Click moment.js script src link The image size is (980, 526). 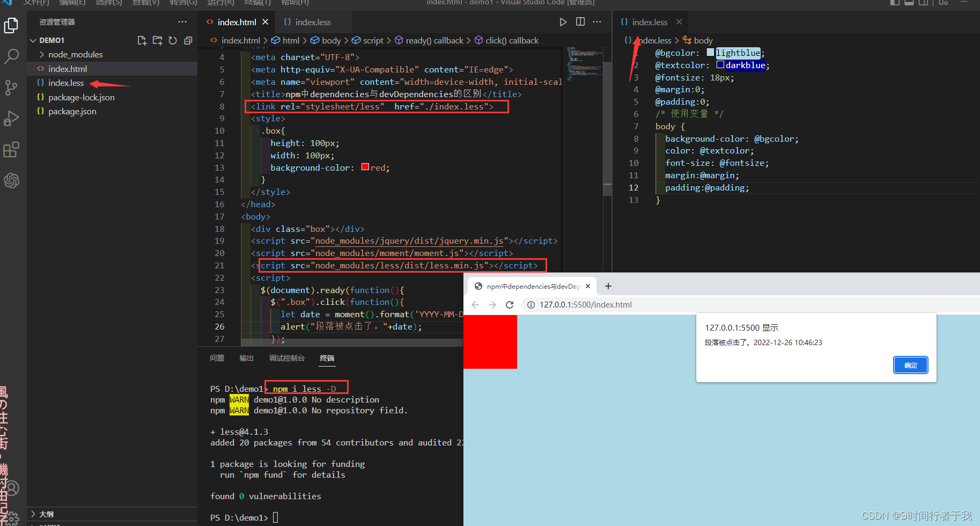[387, 253]
